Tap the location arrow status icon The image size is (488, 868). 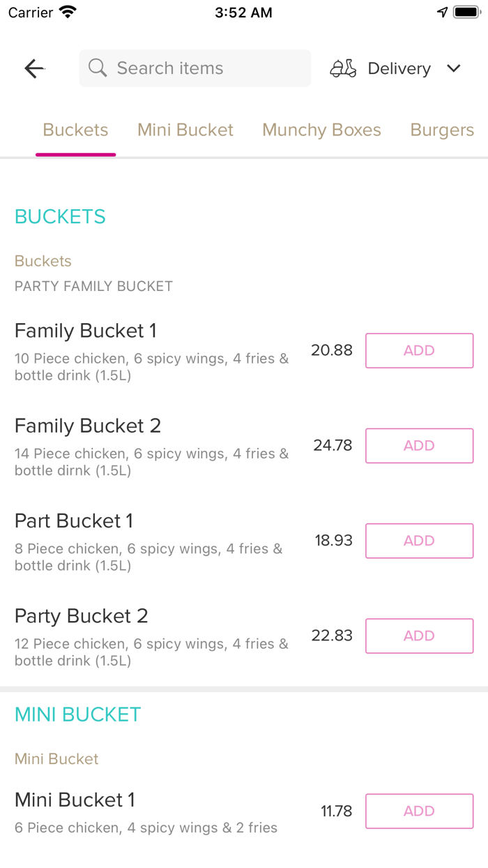tap(442, 13)
